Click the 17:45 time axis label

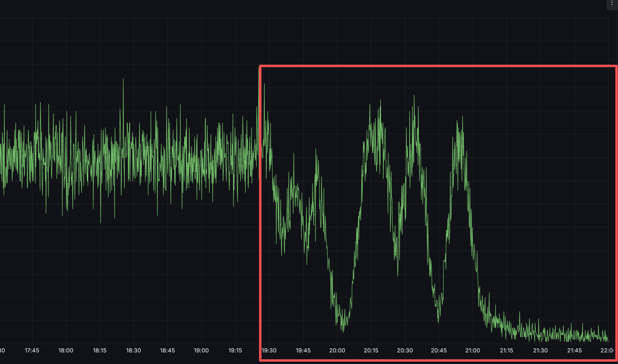32,350
